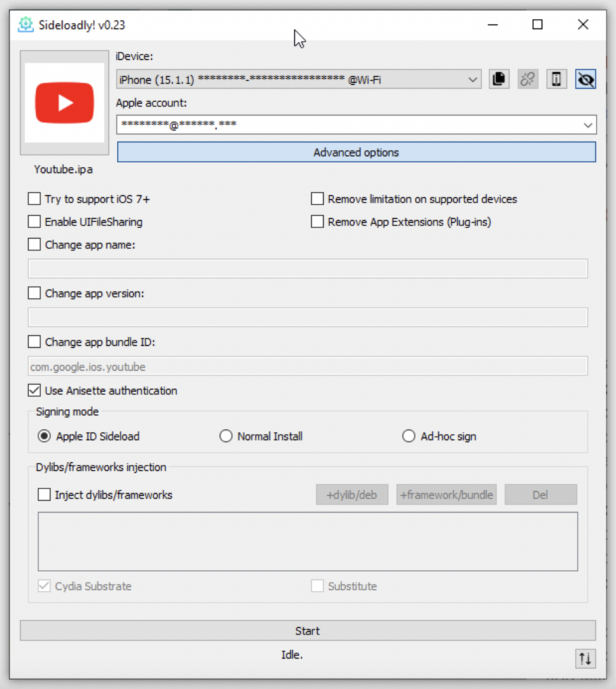
Task: Toggle the hide sensitive info eye icon
Action: point(585,79)
